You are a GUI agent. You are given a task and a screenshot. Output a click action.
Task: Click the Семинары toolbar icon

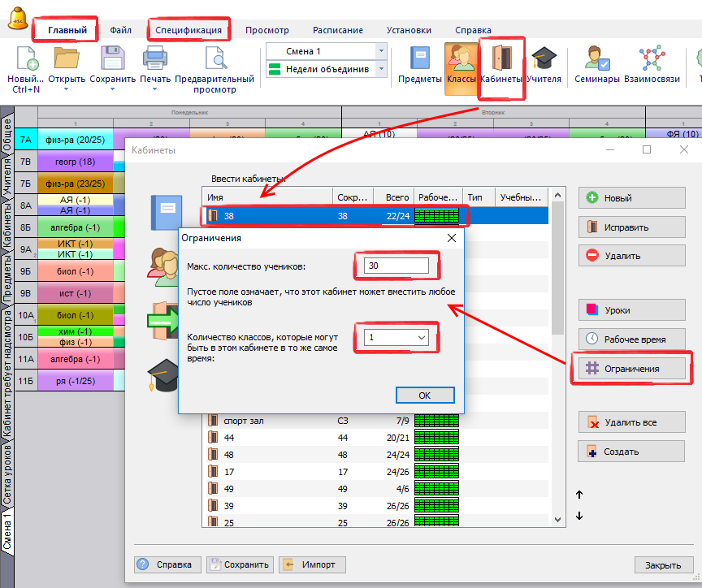tap(597, 61)
